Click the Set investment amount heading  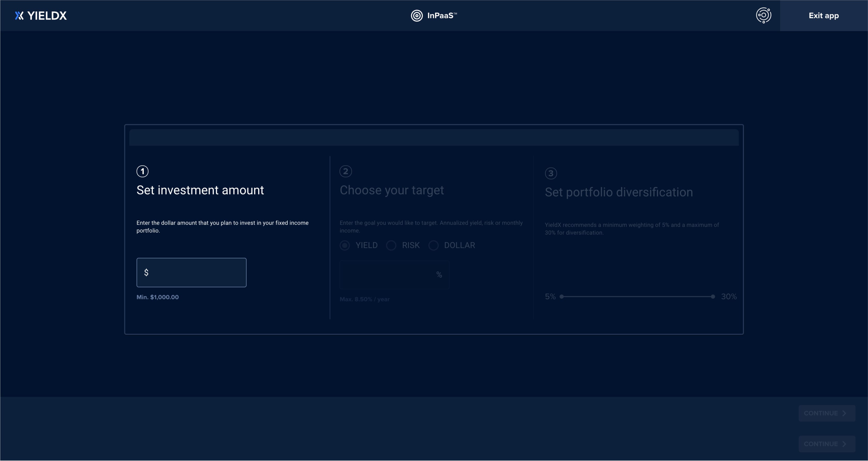200,190
